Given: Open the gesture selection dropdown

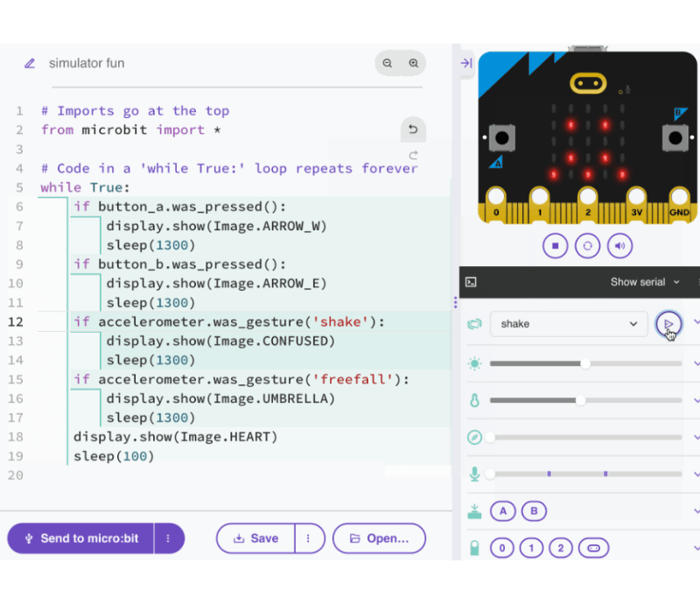Looking at the screenshot, I should coord(569,324).
